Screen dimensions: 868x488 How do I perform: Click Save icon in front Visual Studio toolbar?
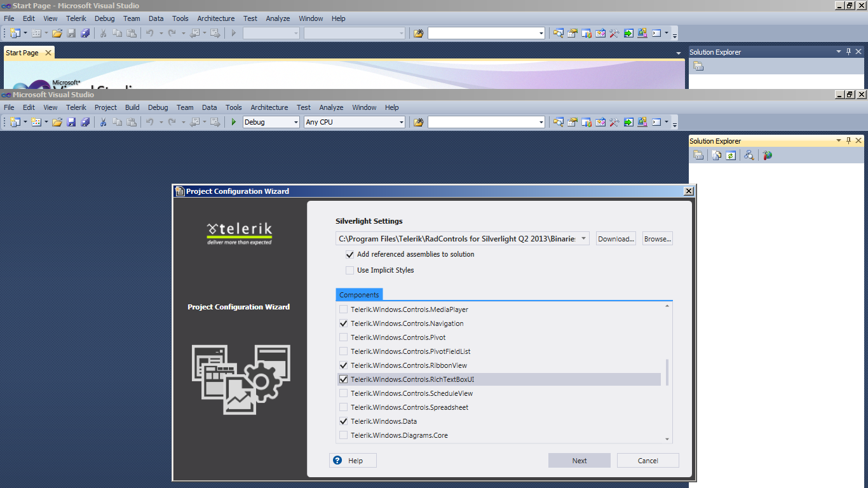[x=71, y=122]
